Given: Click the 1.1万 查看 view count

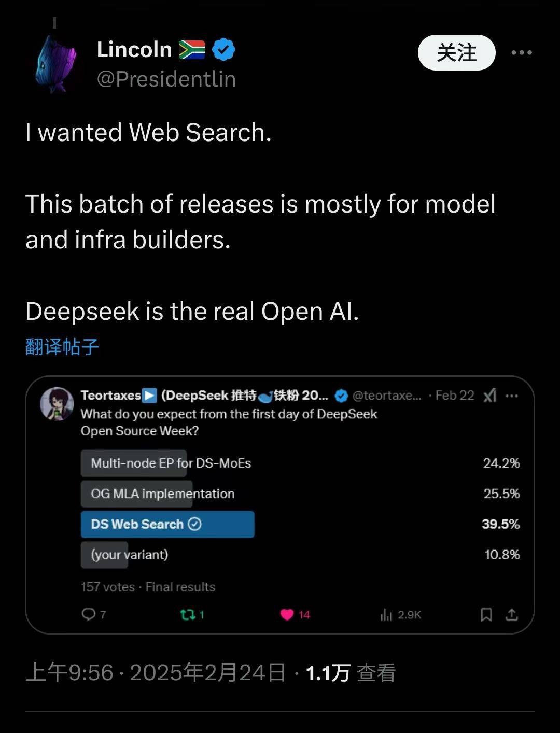Looking at the screenshot, I should 351,673.
